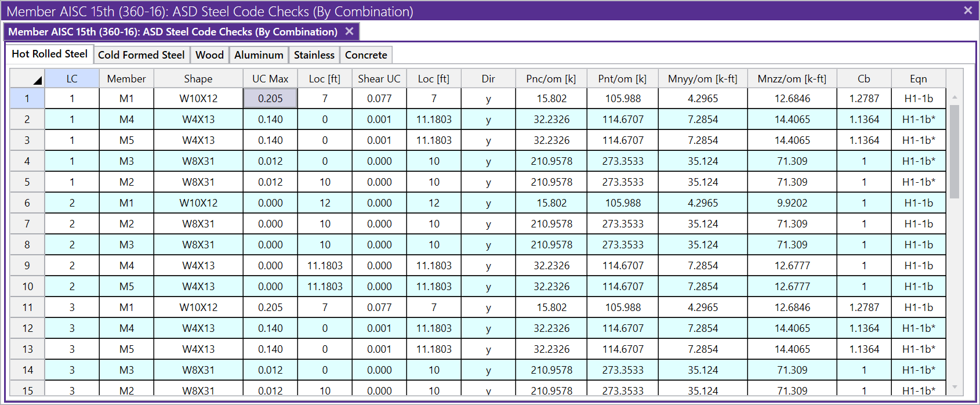This screenshot has width=980, height=405.
Task: Click Member cell M2 in row 5
Action: (126, 182)
